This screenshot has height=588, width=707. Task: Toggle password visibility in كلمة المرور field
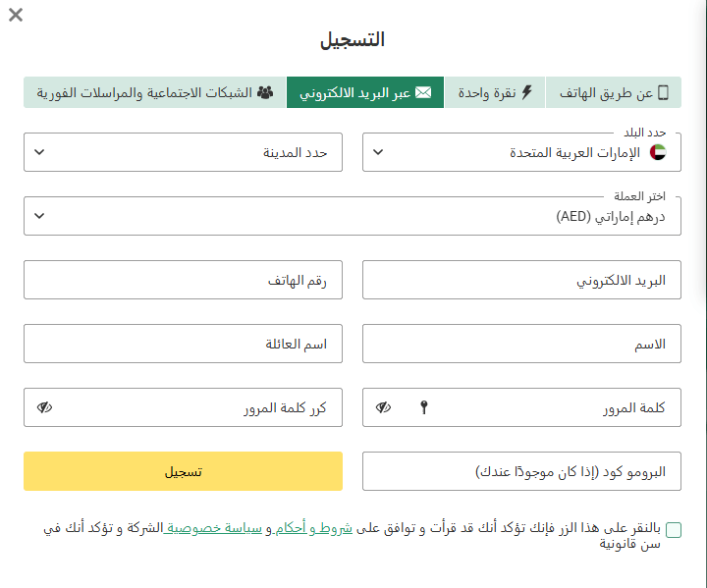point(383,407)
